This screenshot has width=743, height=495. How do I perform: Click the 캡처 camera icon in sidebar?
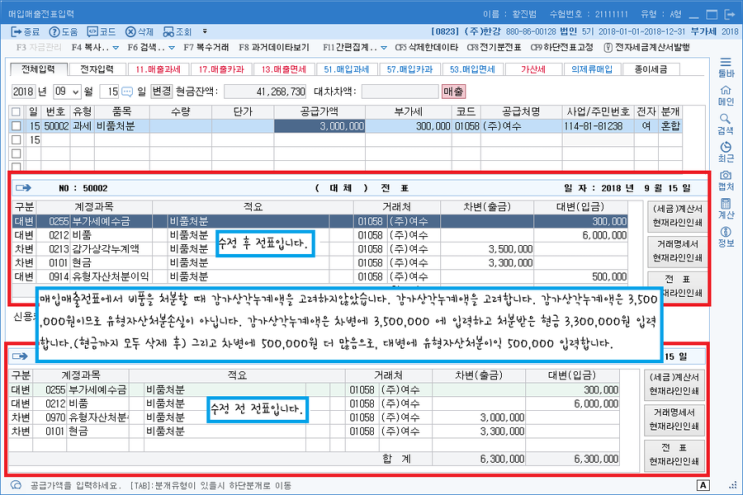point(725,175)
